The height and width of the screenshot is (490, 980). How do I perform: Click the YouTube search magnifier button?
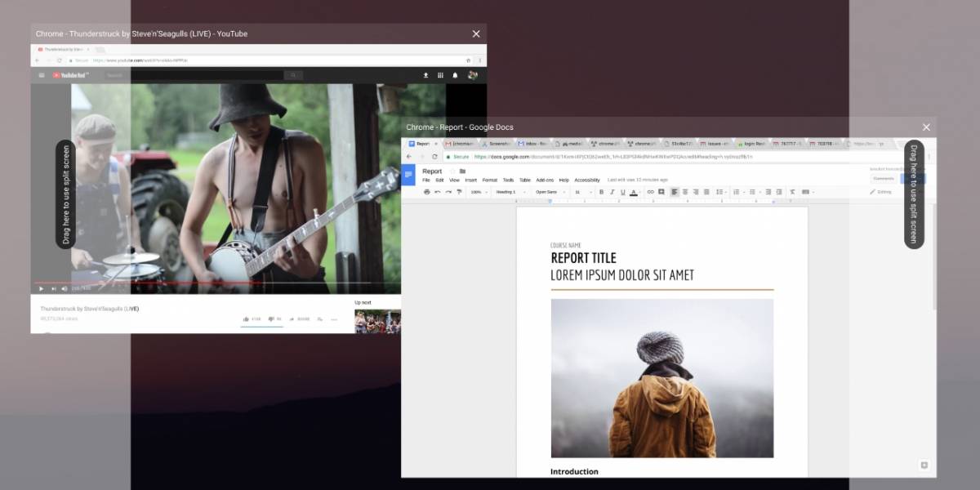coord(293,75)
